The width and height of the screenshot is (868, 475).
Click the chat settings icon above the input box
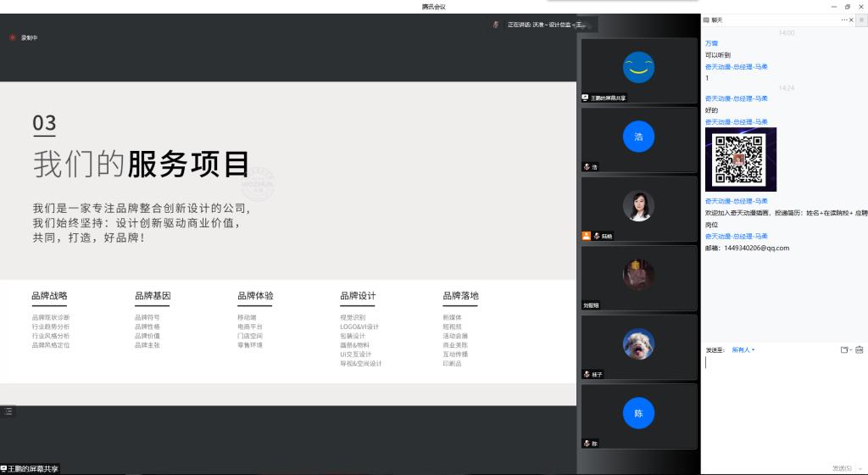pyautogui.click(x=860, y=349)
